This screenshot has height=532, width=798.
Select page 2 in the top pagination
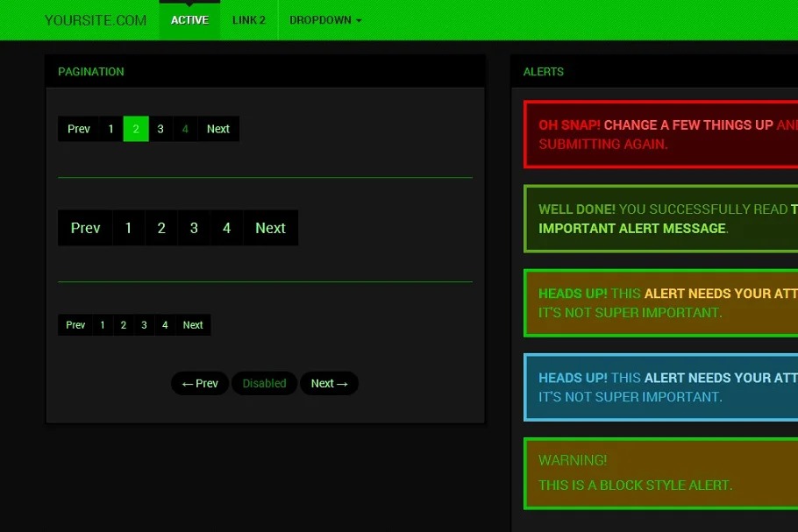(x=136, y=129)
